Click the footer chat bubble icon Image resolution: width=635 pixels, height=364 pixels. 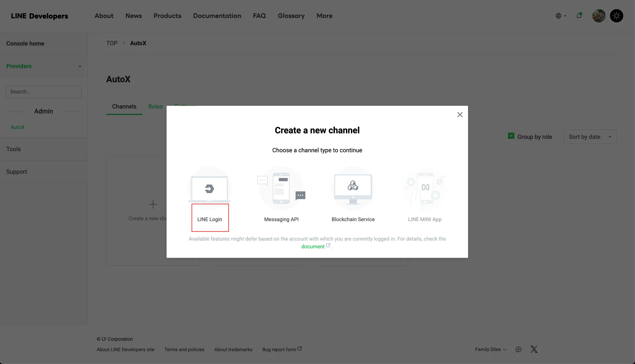coord(518,349)
